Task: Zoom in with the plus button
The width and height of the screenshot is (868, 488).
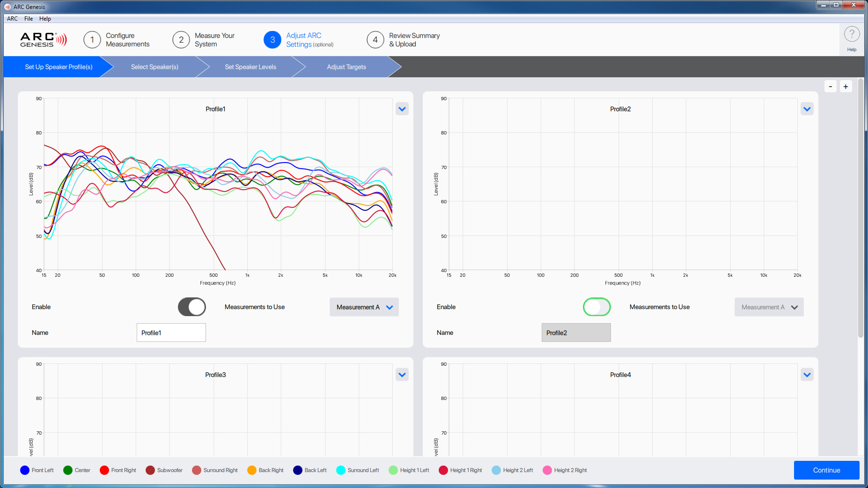Action: click(846, 87)
